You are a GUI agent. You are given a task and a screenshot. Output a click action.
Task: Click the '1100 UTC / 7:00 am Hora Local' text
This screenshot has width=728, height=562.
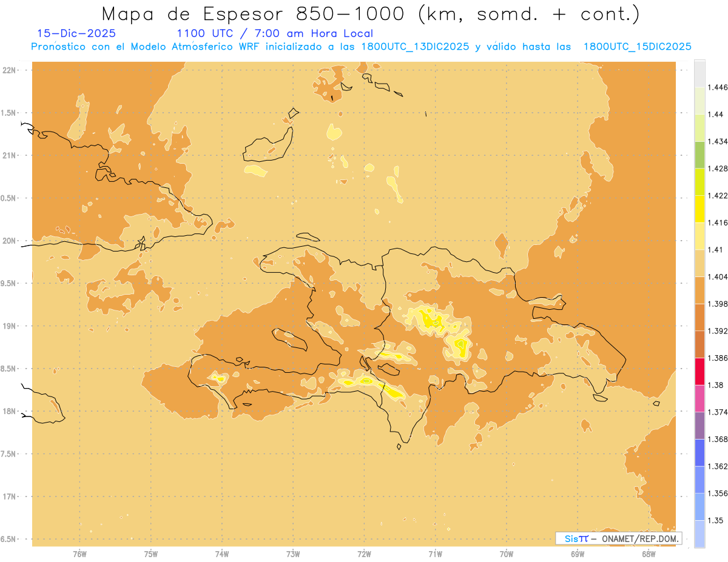(274, 34)
